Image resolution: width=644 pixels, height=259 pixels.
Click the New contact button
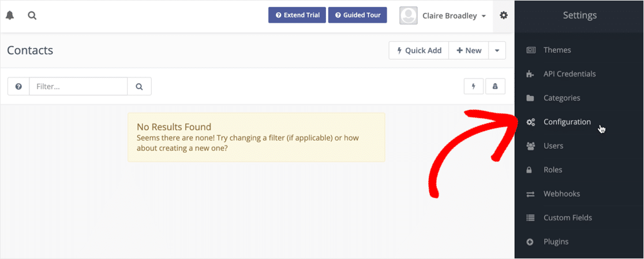pyautogui.click(x=469, y=50)
